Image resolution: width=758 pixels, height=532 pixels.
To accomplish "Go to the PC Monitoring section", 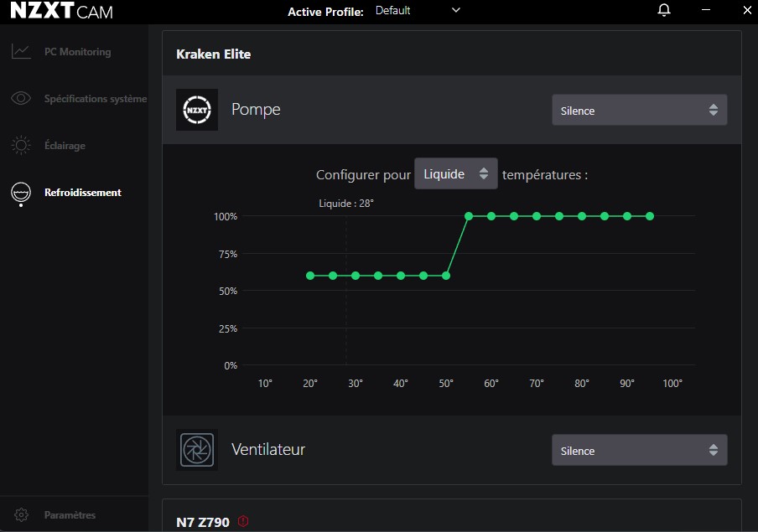I will point(77,52).
